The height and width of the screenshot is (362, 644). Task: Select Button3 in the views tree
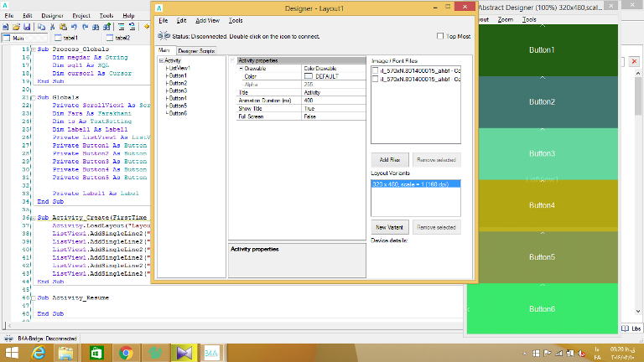pyautogui.click(x=178, y=90)
